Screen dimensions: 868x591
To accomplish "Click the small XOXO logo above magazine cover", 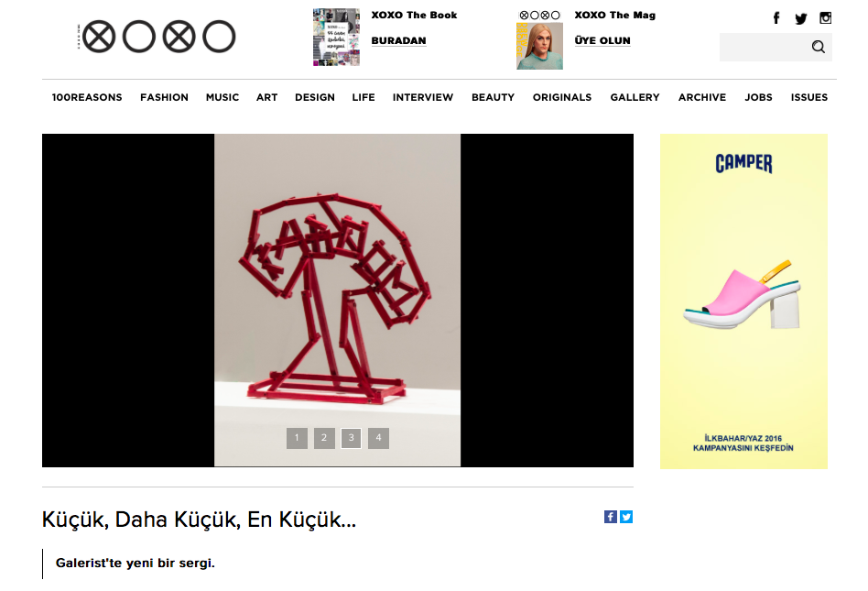I will 539,15.
